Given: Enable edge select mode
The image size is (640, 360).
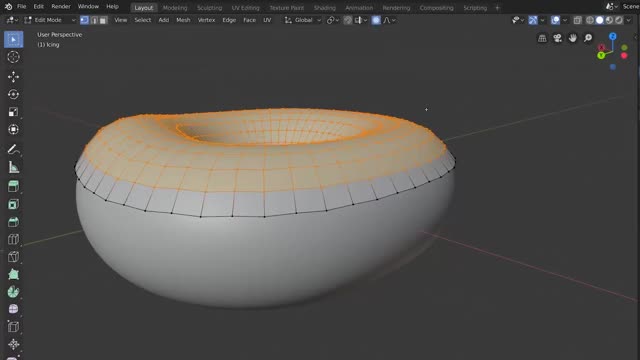Looking at the screenshot, I should click(x=94, y=20).
